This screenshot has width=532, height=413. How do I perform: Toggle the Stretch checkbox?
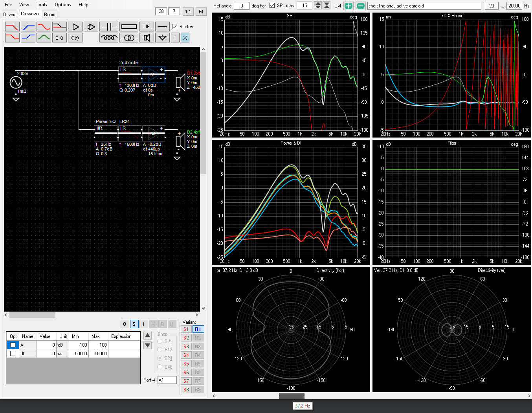[x=175, y=27]
